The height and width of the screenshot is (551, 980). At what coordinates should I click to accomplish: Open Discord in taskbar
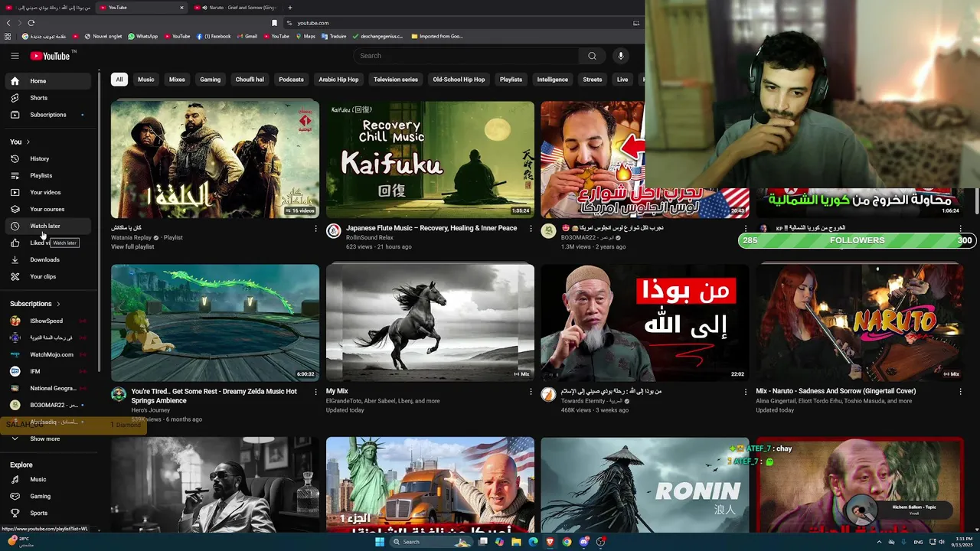coord(584,542)
